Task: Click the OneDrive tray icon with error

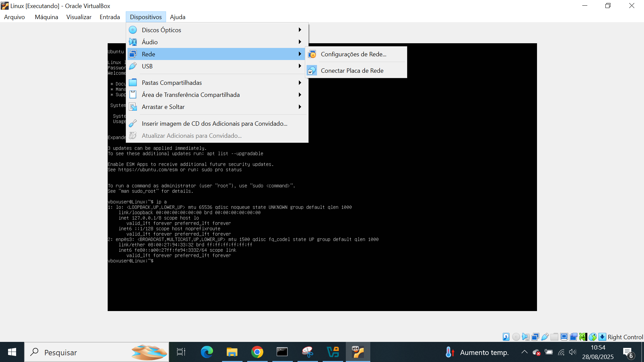Action: click(536, 352)
